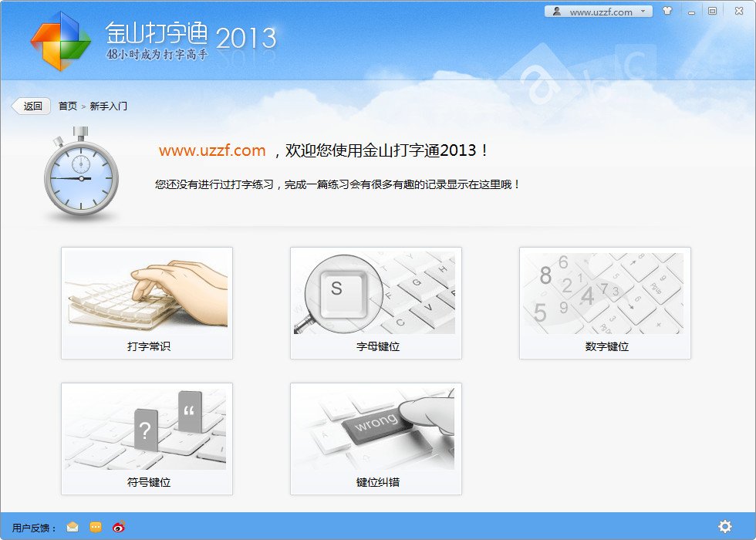
Task: Open the 数字键位 lesson card
Action: coord(605,302)
